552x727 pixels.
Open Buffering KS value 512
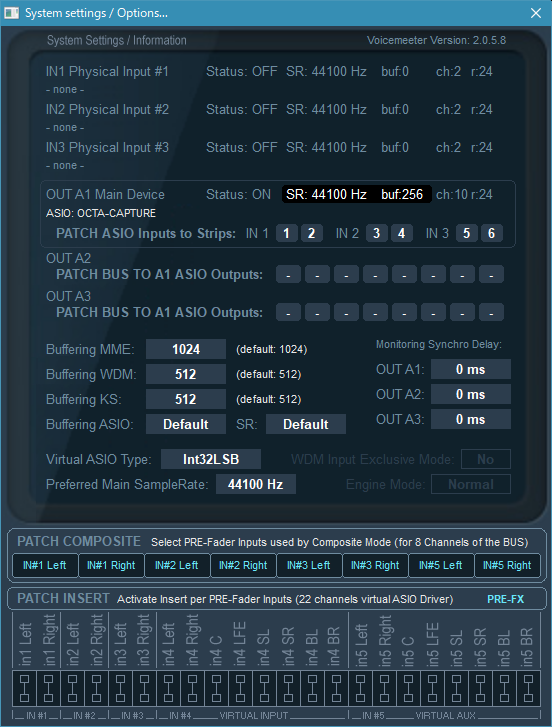click(x=186, y=399)
